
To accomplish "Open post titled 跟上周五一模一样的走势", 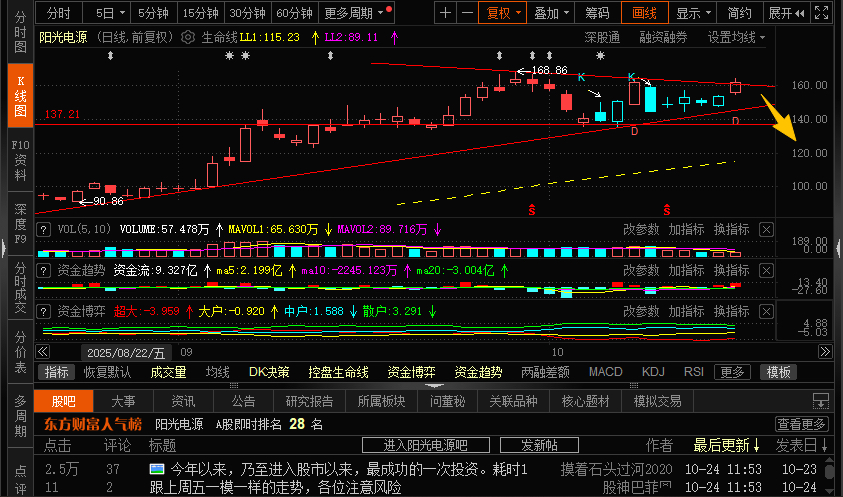I will point(275,488).
